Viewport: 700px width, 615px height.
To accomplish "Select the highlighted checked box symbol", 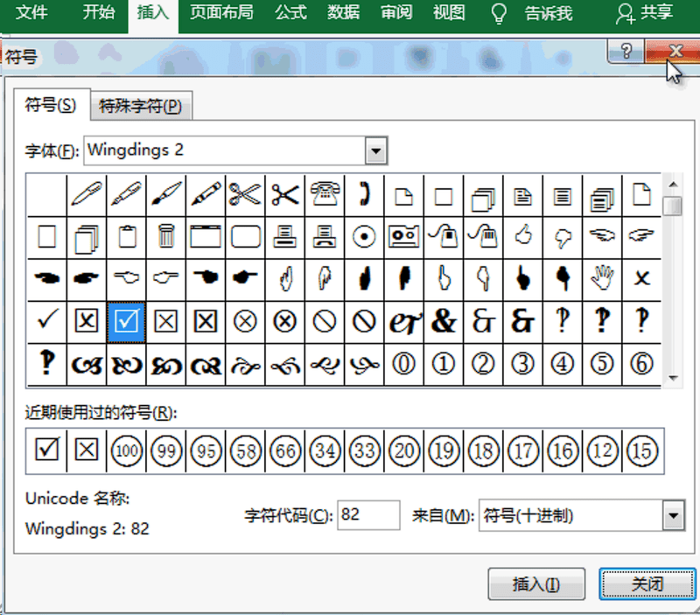I will 127,320.
